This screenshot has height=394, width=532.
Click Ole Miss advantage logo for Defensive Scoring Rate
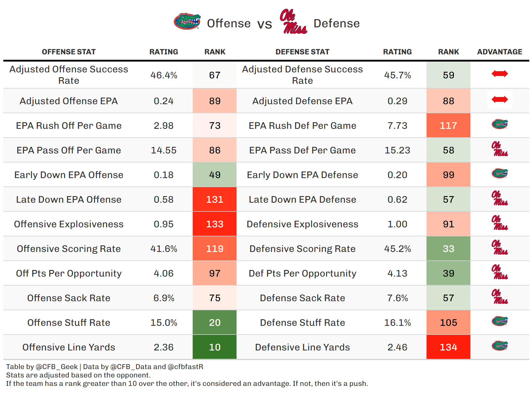[500, 248]
